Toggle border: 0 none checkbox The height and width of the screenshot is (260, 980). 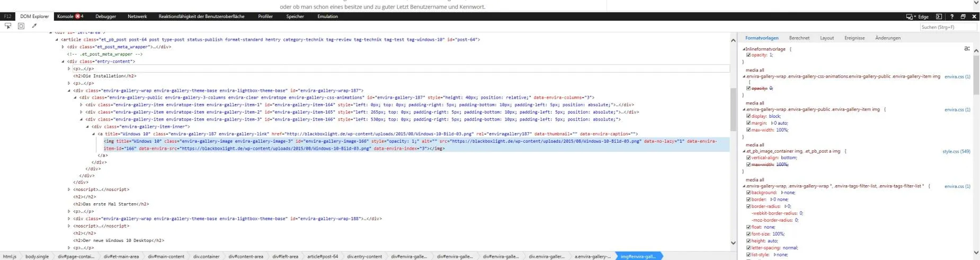coord(749,199)
